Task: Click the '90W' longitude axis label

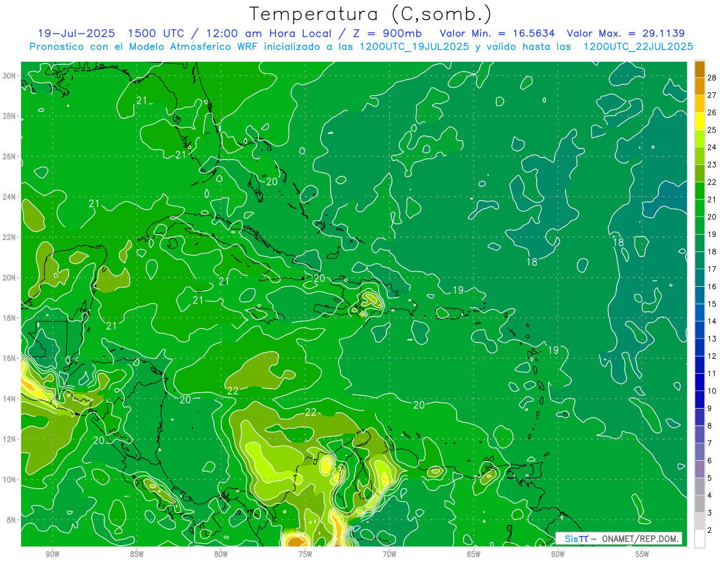Action: [x=52, y=554]
